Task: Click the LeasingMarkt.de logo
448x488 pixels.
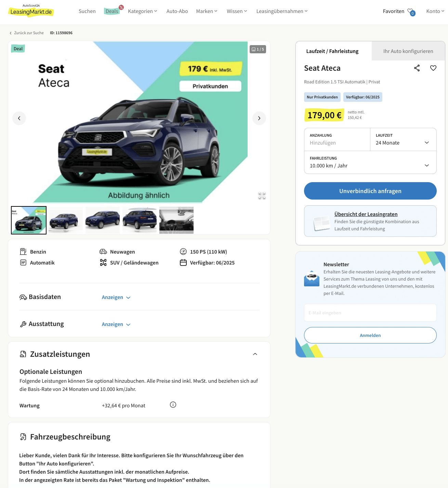Action: click(31, 11)
